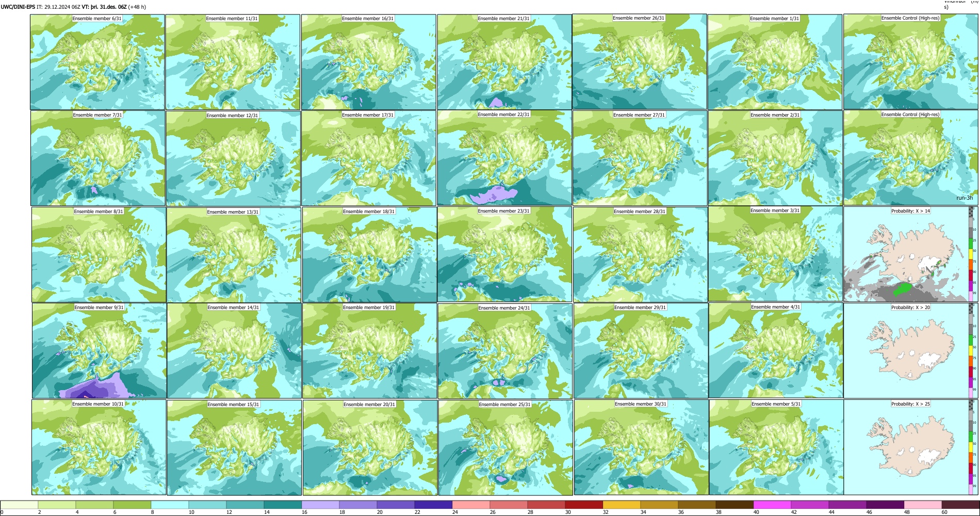Open the Probability X > 14 map
The image size is (980, 516).
907,254
